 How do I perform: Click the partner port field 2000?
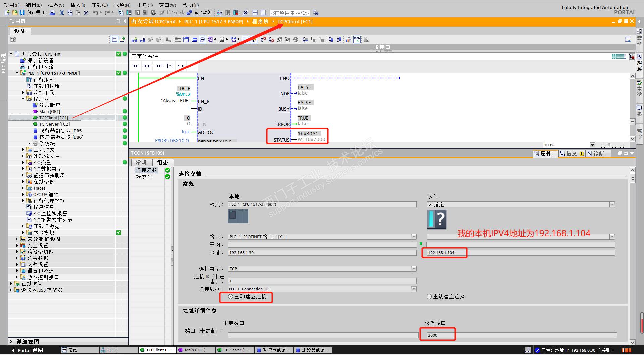click(522, 335)
